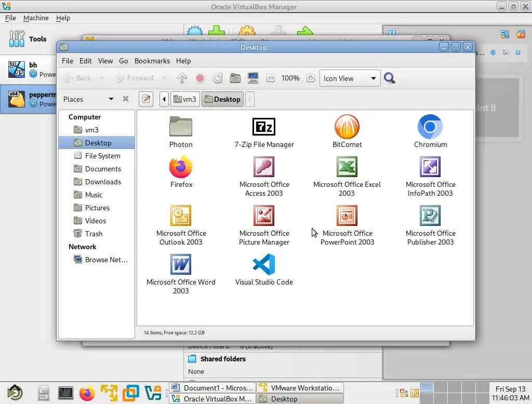Image resolution: width=532 pixels, height=404 pixels.
Task: Open Help menu in Desktop window
Action: pos(183,61)
